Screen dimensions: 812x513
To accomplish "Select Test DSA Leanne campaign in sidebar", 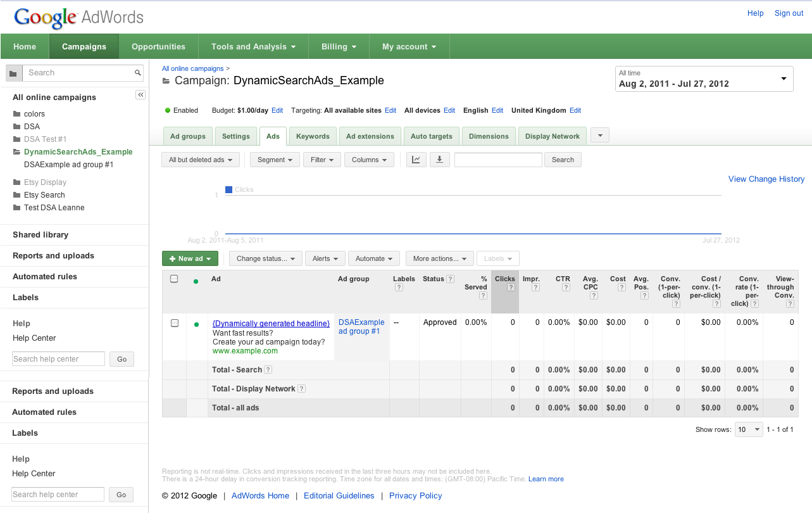I will point(54,208).
